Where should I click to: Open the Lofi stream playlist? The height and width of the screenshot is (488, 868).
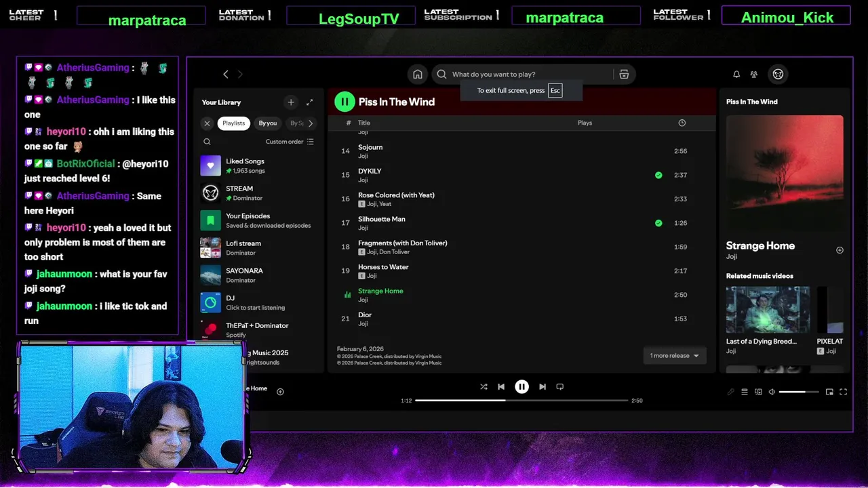coord(258,247)
